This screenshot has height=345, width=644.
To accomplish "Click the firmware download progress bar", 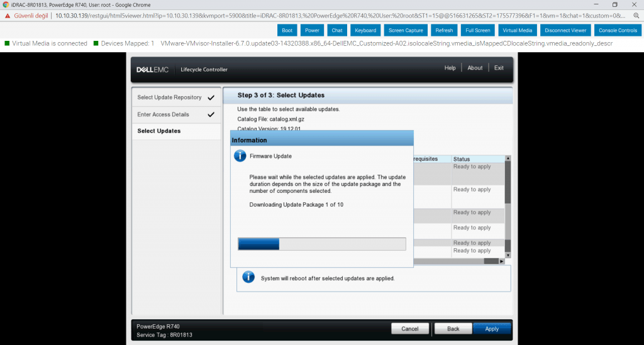I will point(321,244).
